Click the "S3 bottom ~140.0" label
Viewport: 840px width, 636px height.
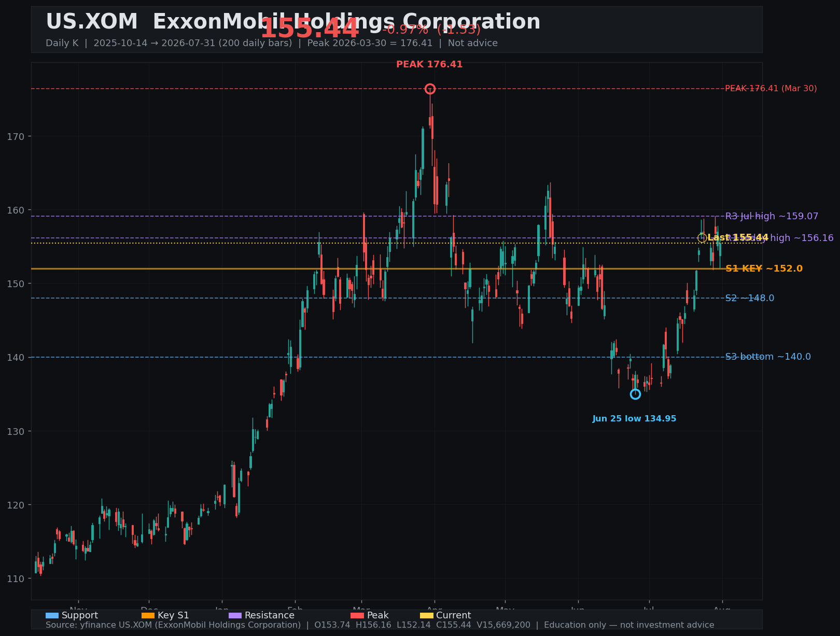click(768, 357)
